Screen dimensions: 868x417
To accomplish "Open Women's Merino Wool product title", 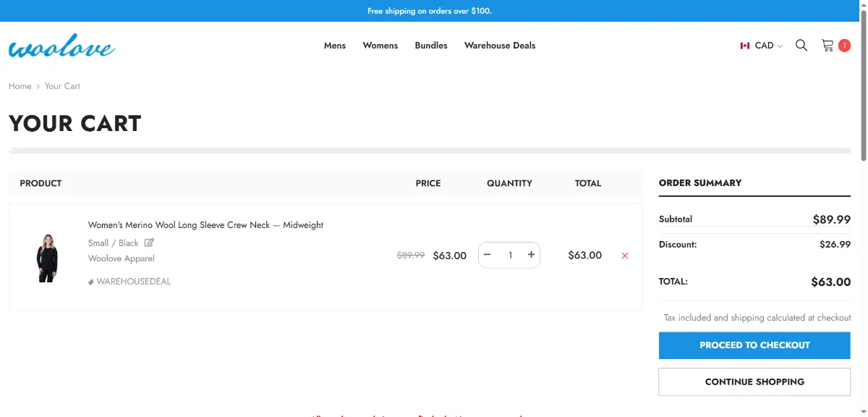I will click(205, 225).
